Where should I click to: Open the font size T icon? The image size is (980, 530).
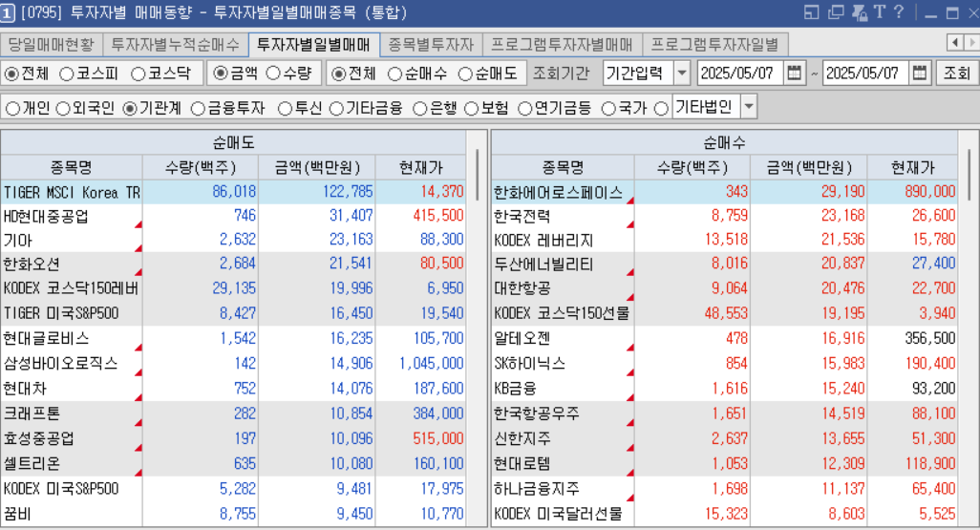[x=880, y=12]
